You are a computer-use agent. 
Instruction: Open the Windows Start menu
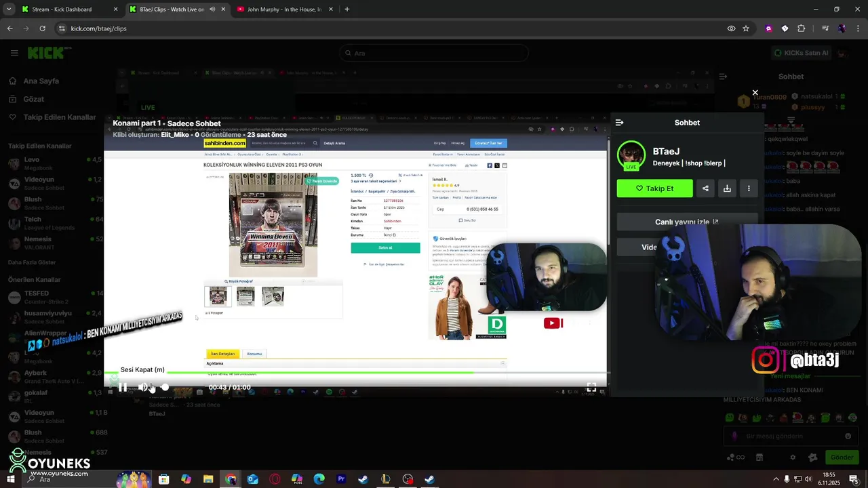click(x=11, y=479)
